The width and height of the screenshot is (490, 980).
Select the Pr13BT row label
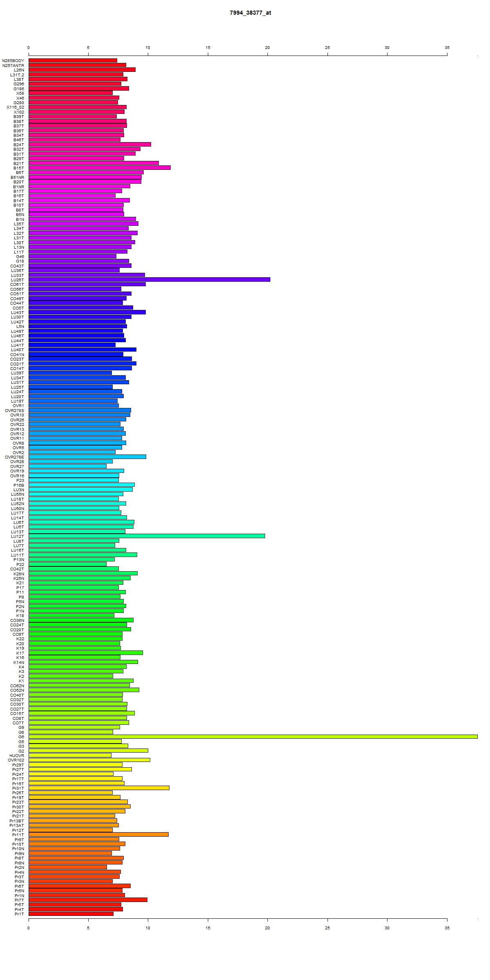pyautogui.click(x=17, y=820)
